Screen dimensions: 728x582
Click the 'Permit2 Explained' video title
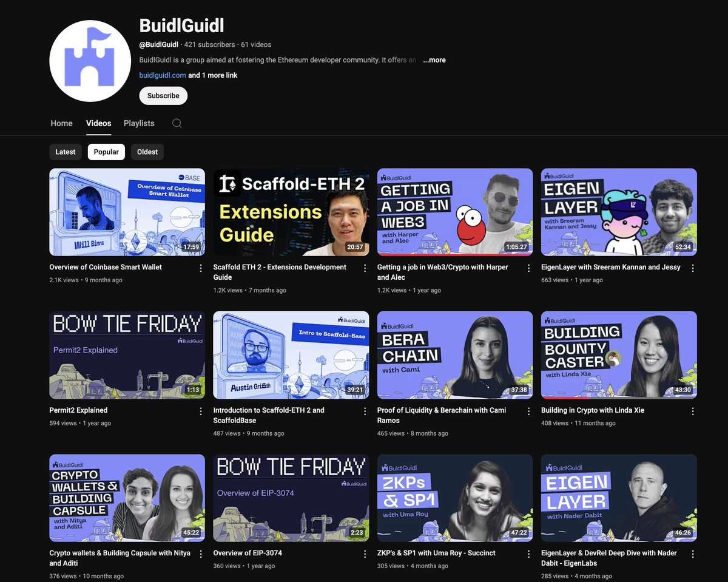[x=78, y=410]
